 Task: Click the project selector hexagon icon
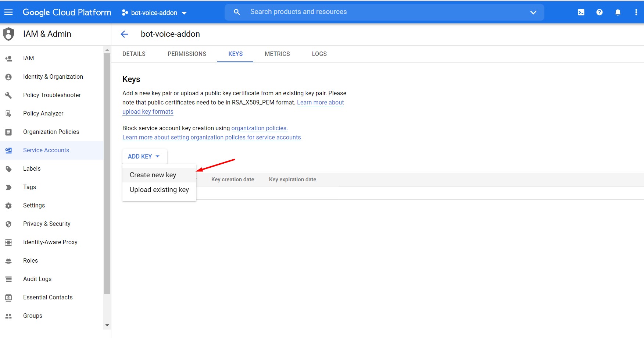125,13
